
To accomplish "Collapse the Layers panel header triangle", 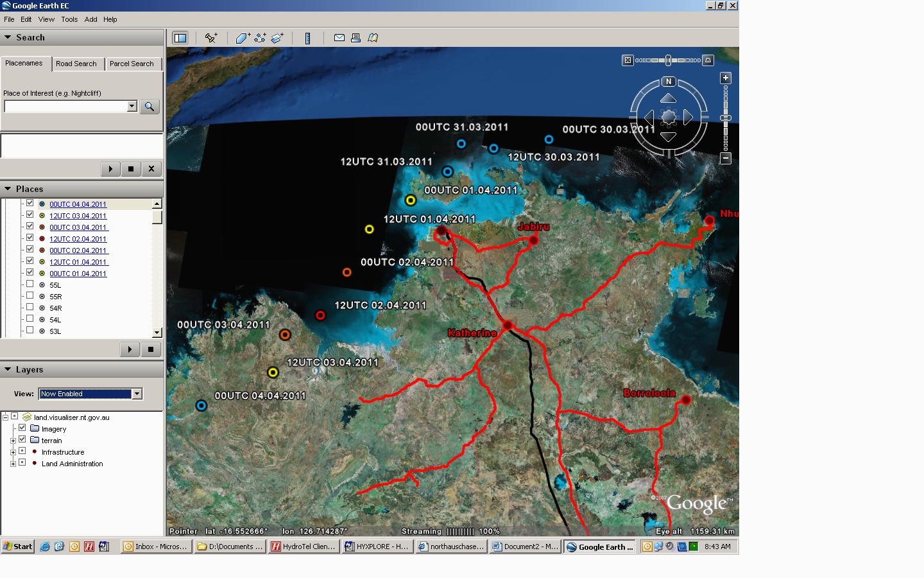I will coord(8,369).
